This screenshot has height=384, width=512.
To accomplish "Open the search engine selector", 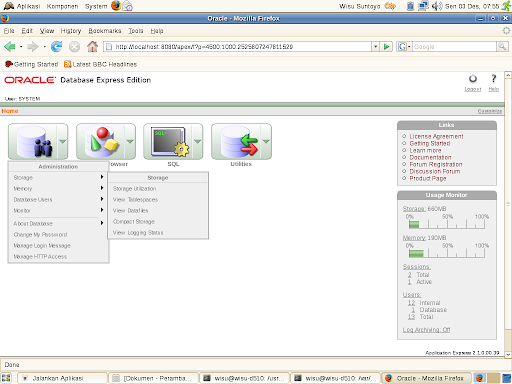I will [404, 47].
